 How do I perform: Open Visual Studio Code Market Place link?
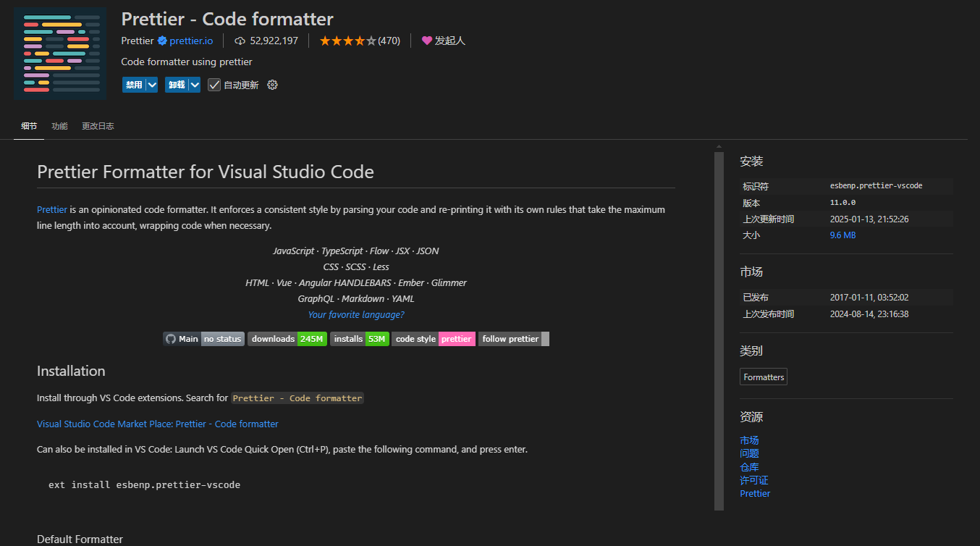tap(158, 424)
